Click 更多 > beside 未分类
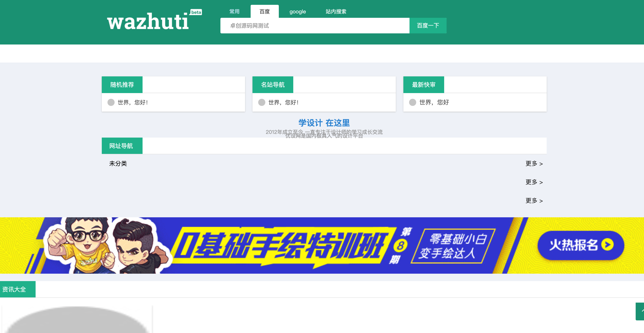The height and width of the screenshot is (333, 644). [534, 164]
